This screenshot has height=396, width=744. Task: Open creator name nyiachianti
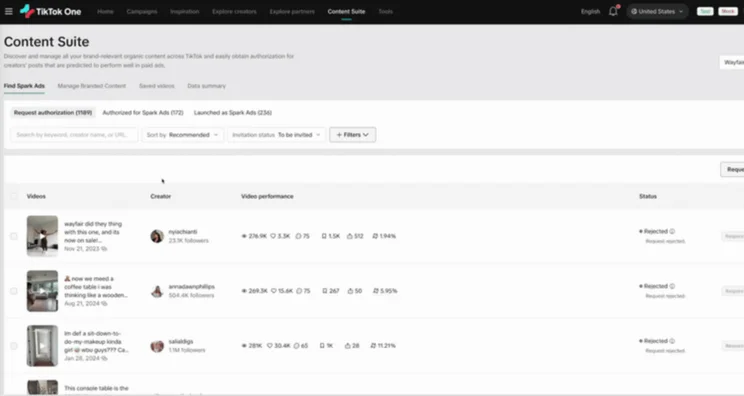183,232
